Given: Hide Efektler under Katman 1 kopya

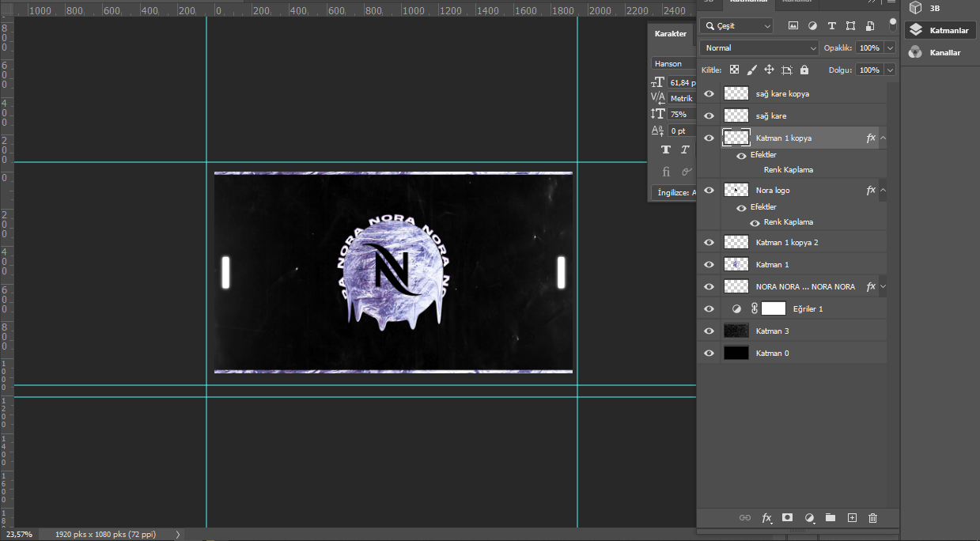Looking at the screenshot, I should (741, 156).
